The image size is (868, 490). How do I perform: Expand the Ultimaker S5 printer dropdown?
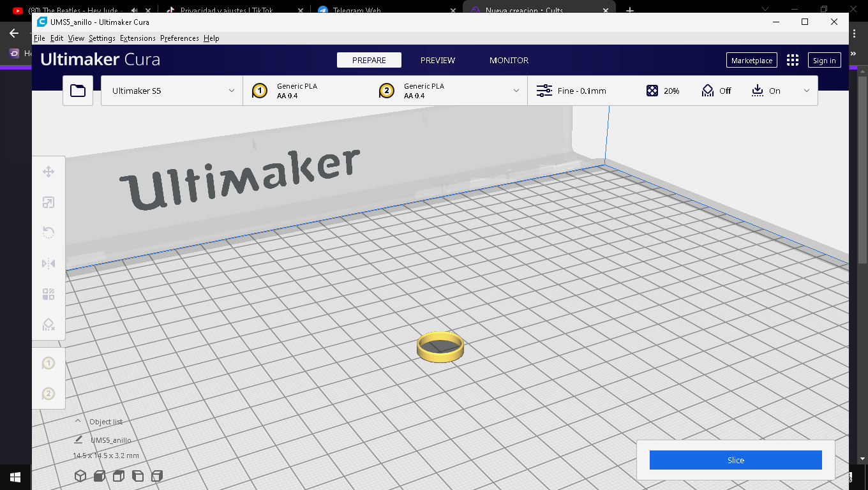coord(172,91)
